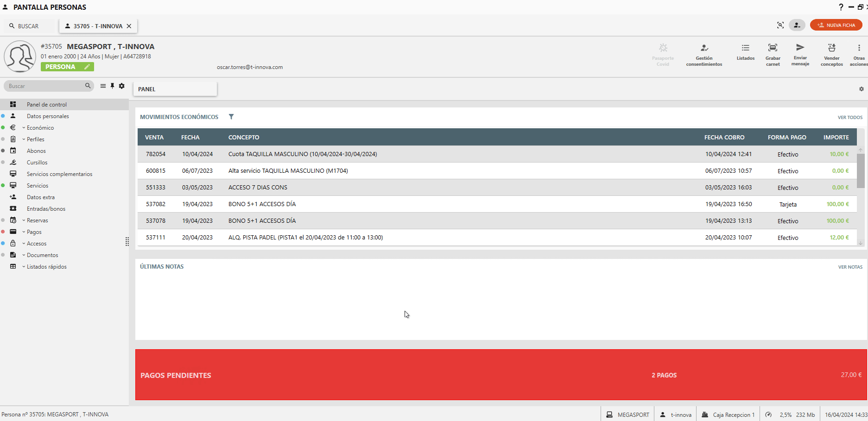
Task: Click VER NOTAS link
Action: 850,267
